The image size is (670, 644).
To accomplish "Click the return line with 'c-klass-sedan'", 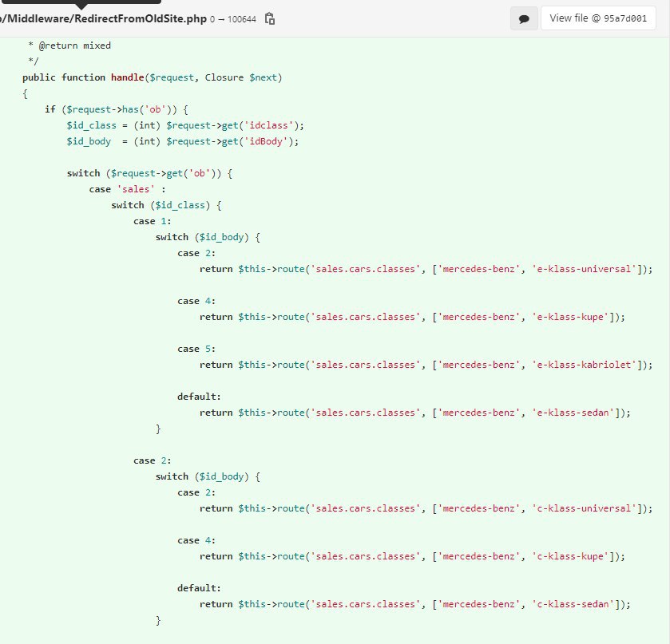I will 415,604.
